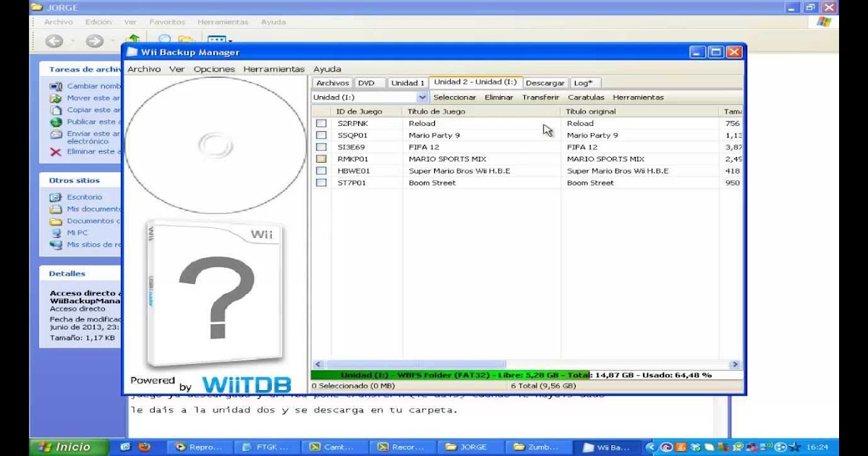Viewport: 868px width, 456px height.
Task: Sort by Título original column header
Action: pyautogui.click(x=640, y=111)
